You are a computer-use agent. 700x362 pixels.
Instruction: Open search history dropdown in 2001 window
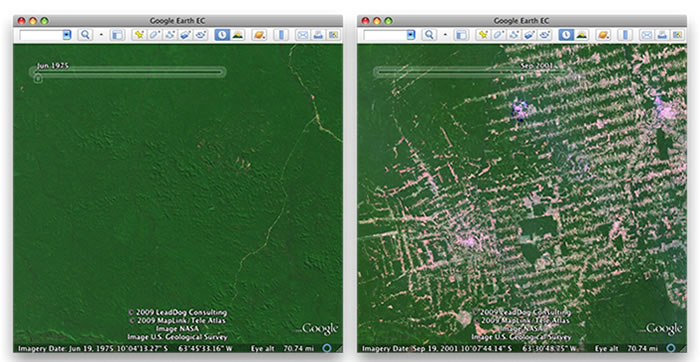(x=411, y=35)
